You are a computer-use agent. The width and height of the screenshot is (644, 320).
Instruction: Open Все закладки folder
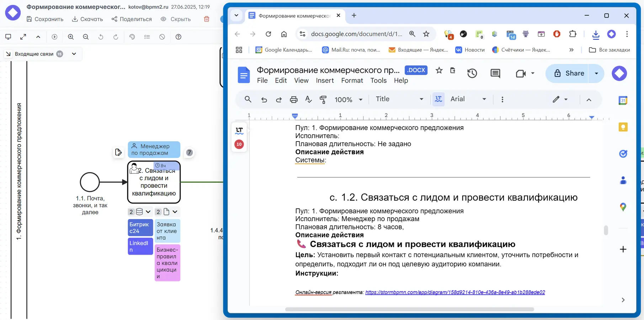tap(610, 50)
